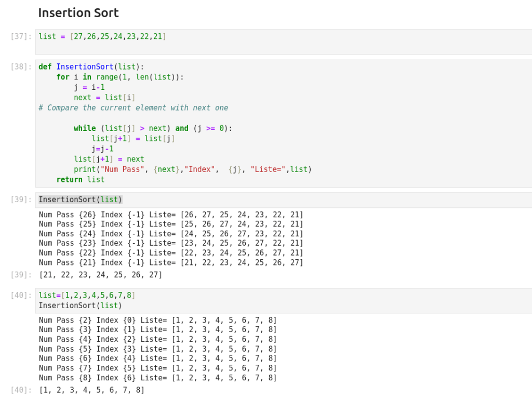Click into the list assignment in cell 37

pyautogui.click(x=102, y=36)
